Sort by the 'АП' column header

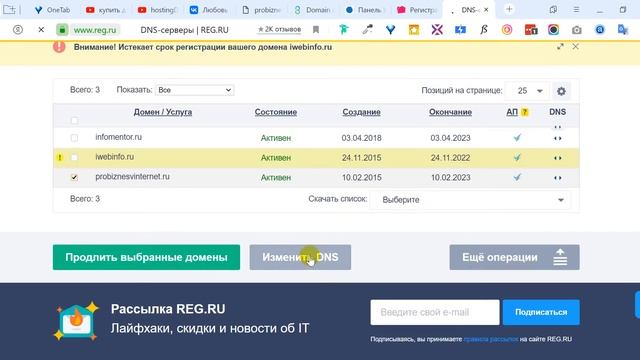512,112
